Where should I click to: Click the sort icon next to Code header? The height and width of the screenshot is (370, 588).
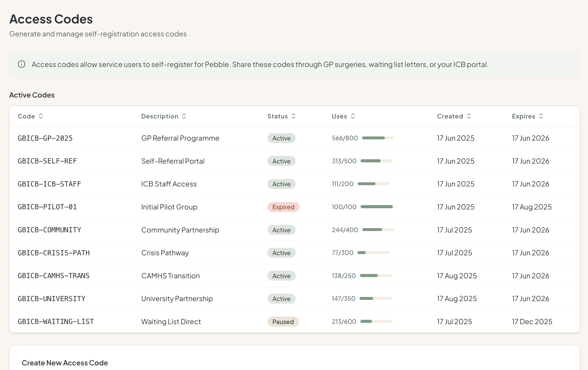point(41,116)
